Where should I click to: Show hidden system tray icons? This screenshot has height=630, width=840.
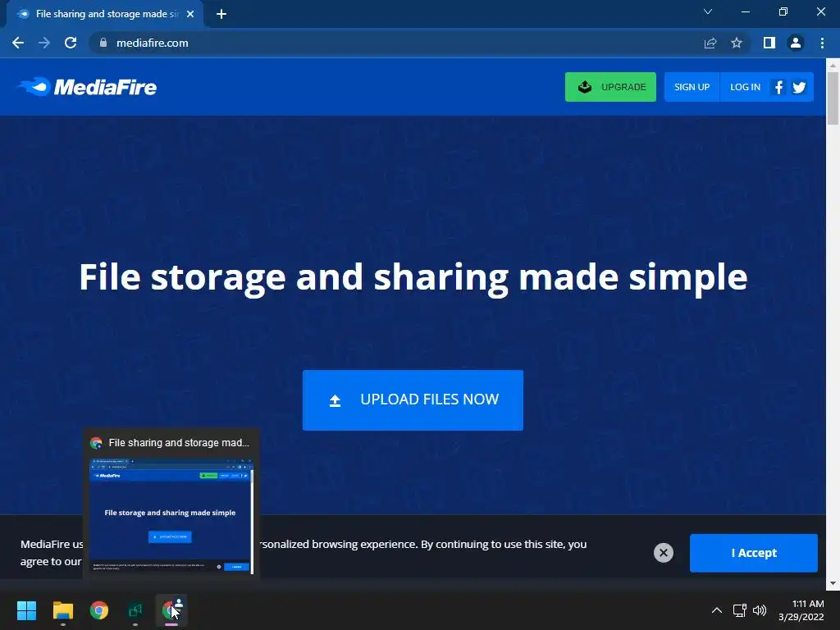[x=716, y=610]
